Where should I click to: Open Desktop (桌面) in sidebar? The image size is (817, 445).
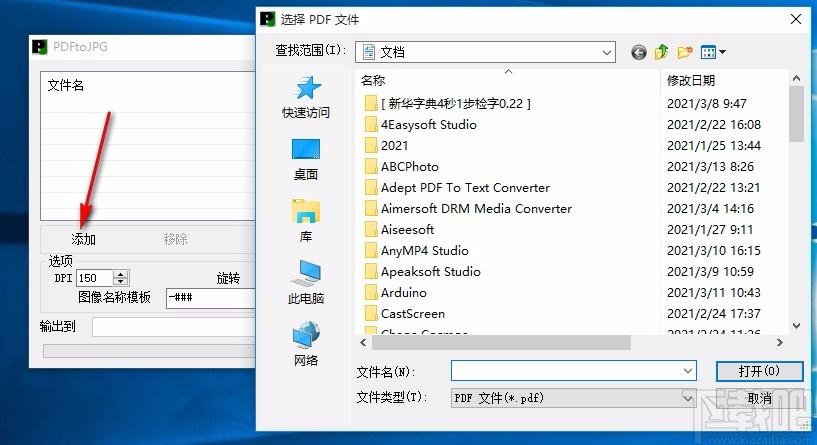306,159
